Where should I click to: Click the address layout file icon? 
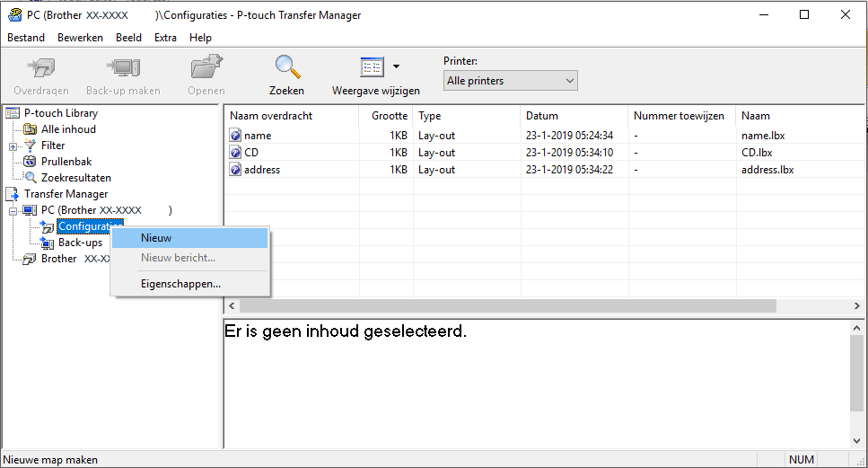[x=235, y=170]
